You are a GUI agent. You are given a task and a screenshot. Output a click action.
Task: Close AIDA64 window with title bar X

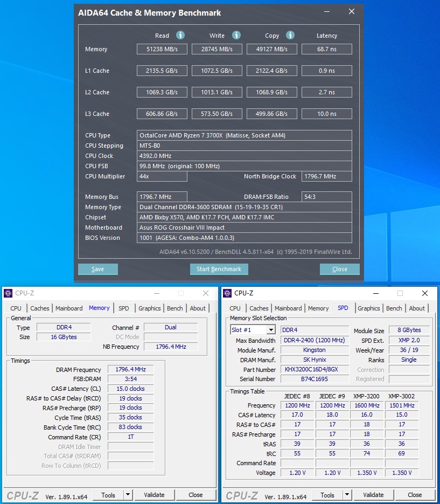pyautogui.click(x=352, y=11)
